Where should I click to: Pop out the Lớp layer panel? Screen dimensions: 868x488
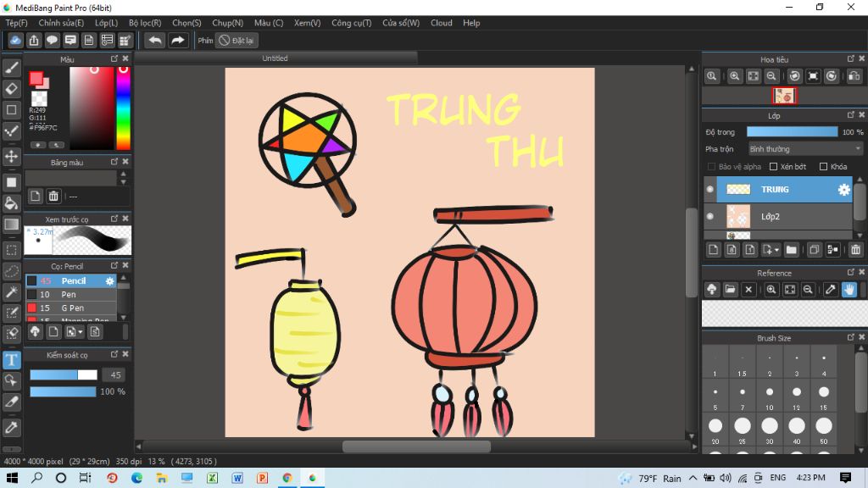[x=851, y=115]
